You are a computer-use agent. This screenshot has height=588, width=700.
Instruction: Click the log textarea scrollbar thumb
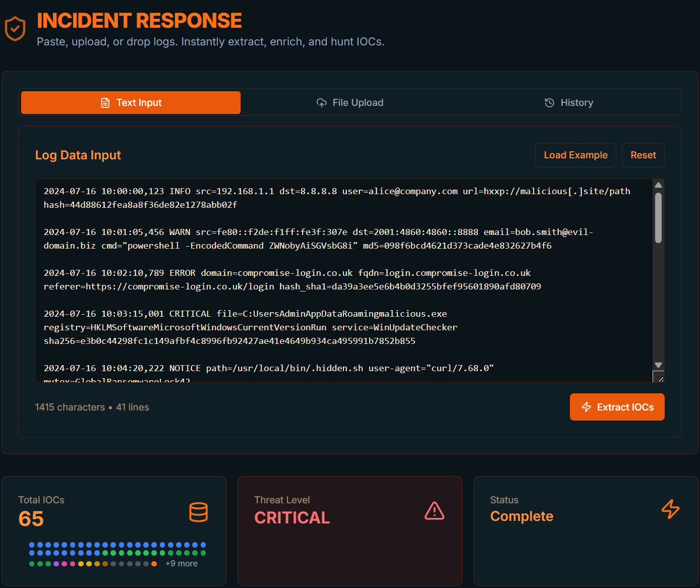coord(658,218)
